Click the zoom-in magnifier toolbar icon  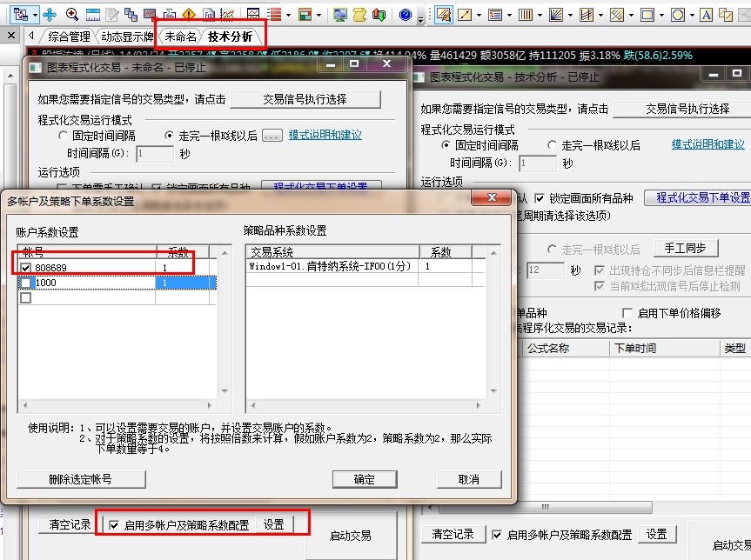[72, 15]
